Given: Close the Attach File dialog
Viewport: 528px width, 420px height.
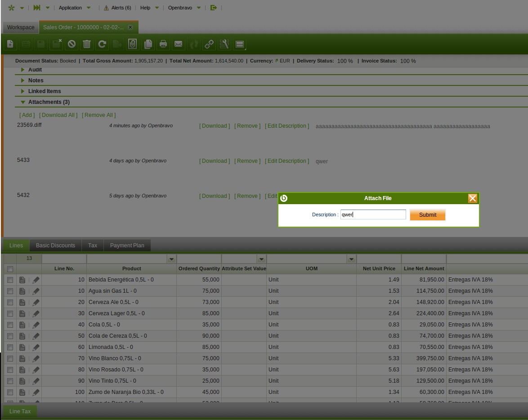Looking at the screenshot, I should (x=472, y=198).
